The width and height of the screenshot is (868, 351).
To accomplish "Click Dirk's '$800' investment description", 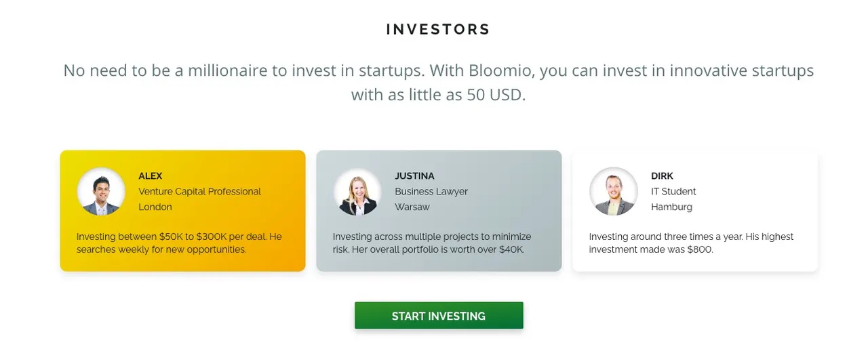I will click(691, 243).
